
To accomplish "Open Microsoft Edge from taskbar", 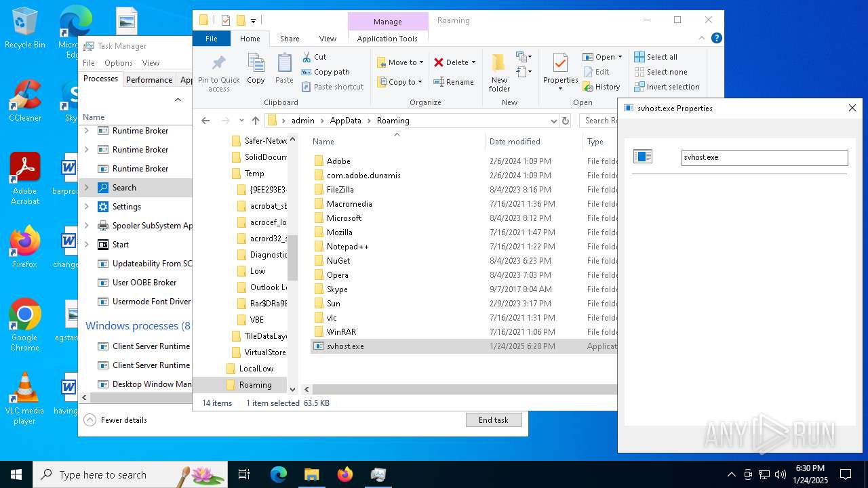I will tap(279, 474).
